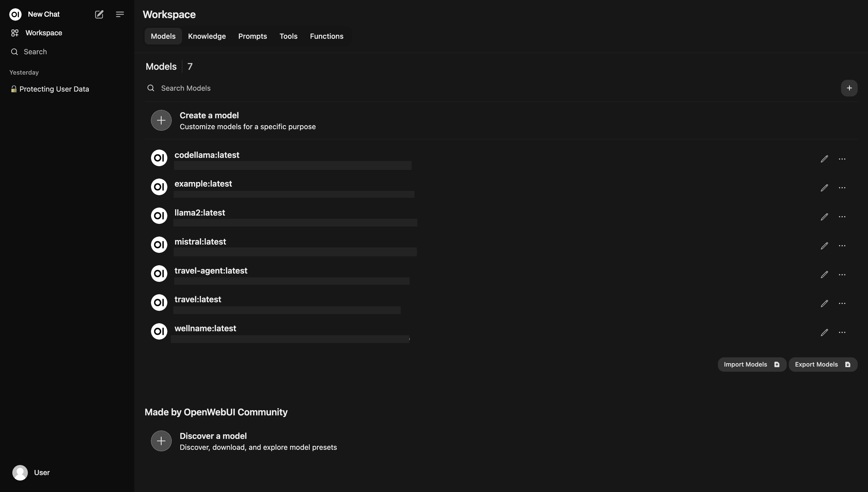Edit mistral:latest with pencil icon

coord(824,246)
